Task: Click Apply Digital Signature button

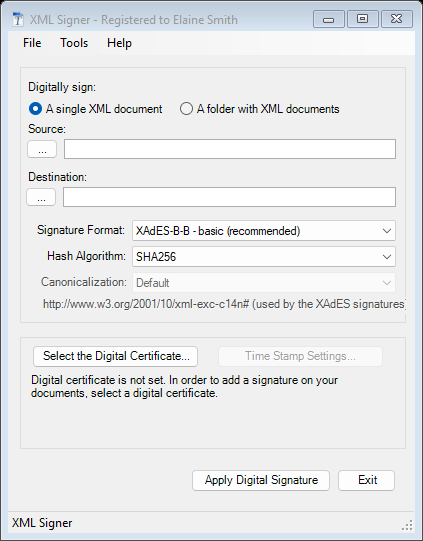Action: pos(261,480)
